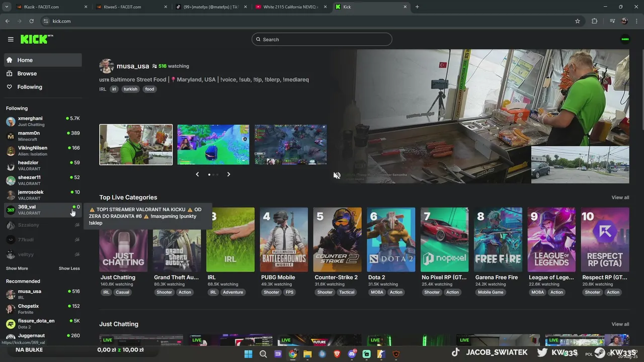
Task: Bookmark this page with the star icon
Action: point(578,21)
